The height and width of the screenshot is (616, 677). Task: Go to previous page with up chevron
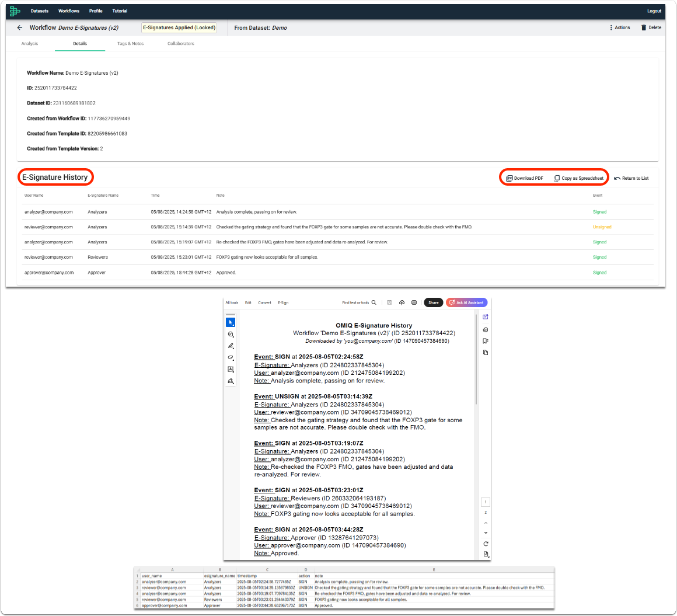(x=486, y=523)
